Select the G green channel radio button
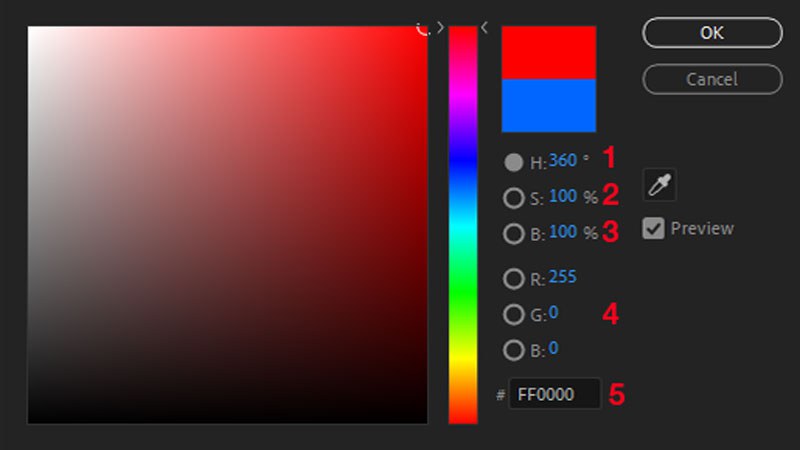Screen dimensions: 800x450 point(514,315)
